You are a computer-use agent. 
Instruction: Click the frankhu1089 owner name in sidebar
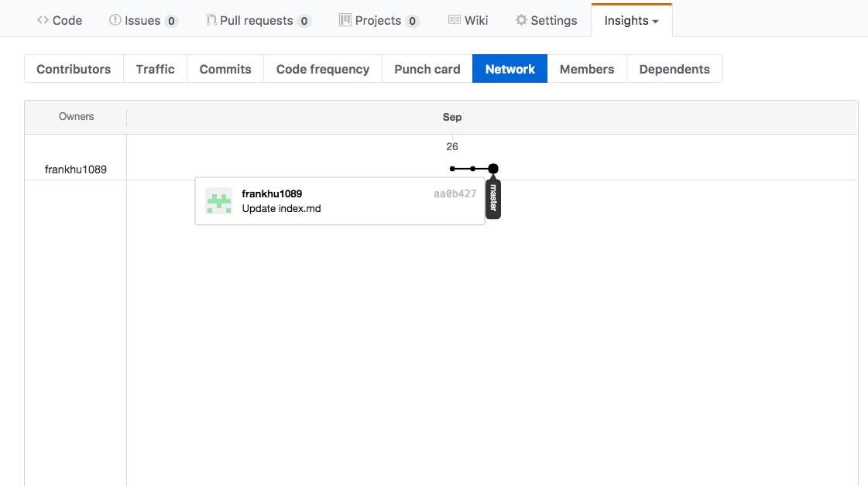[76, 169]
